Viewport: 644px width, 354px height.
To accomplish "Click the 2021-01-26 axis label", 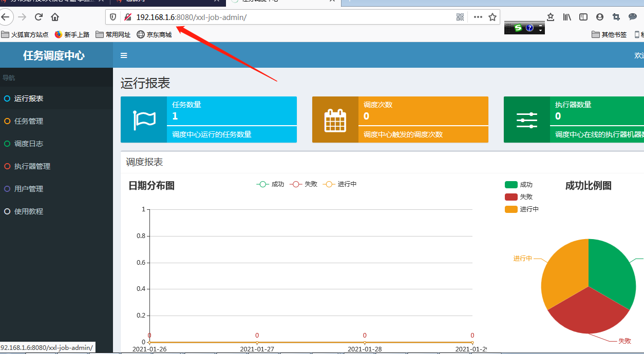I will [x=149, y=349].
